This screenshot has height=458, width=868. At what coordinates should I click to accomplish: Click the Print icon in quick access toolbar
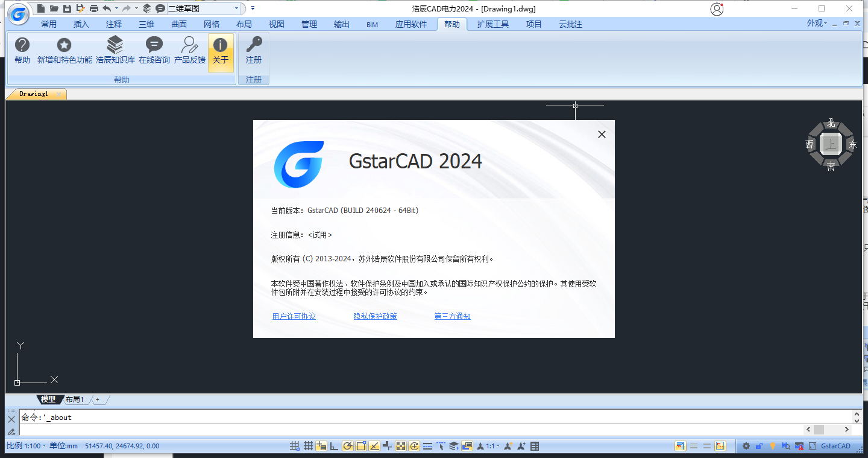pyautogui.click(x=93, y=8)
